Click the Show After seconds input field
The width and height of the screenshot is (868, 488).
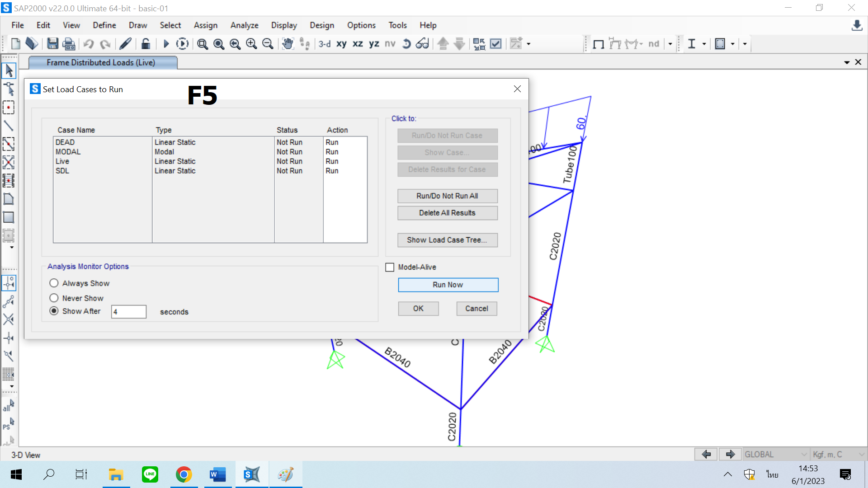click(128, 312)
